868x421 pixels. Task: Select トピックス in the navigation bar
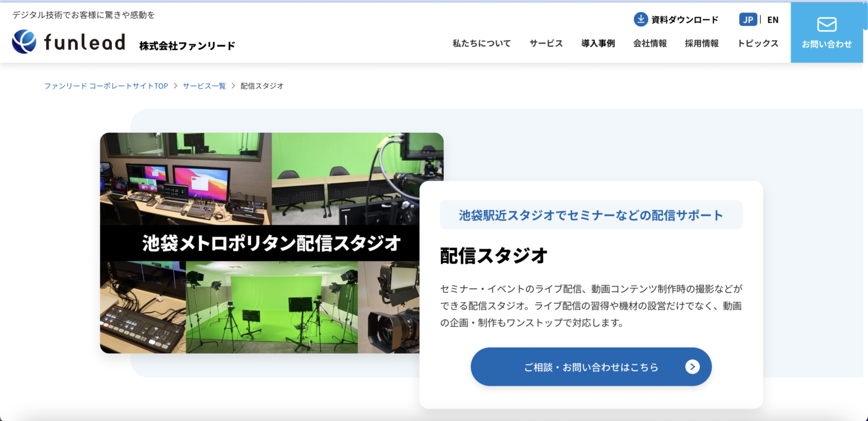click(757, 43)
